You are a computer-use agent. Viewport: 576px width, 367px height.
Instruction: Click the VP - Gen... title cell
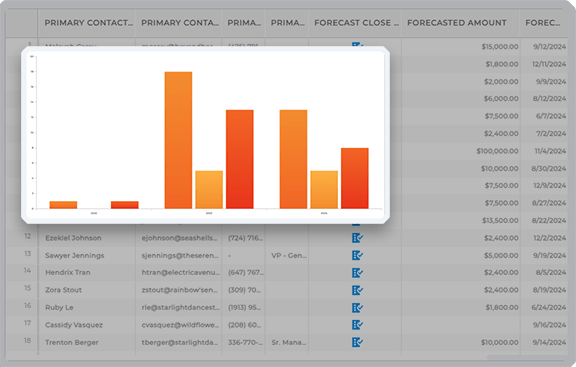(289, 255)
